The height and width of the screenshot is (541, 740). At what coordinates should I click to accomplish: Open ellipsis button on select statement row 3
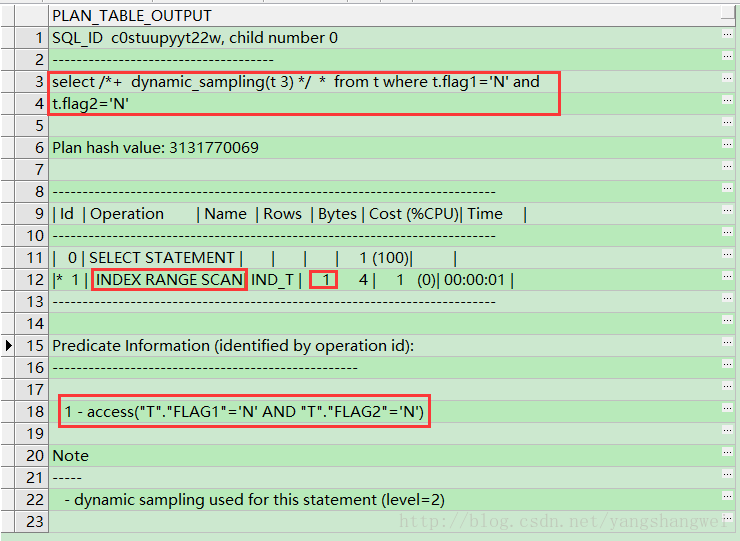[727, 82]
